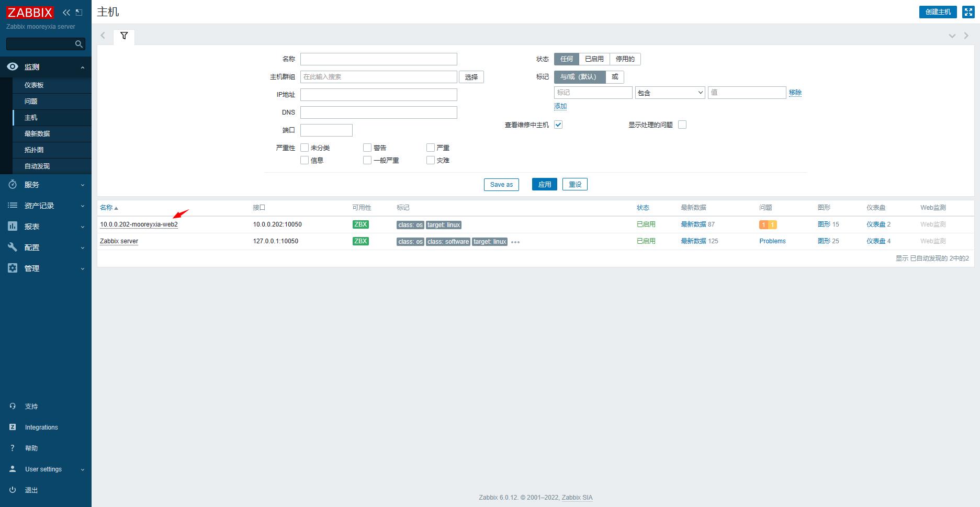
Task: Check the 严重 severity checkbox
Action: click(431, 148)
